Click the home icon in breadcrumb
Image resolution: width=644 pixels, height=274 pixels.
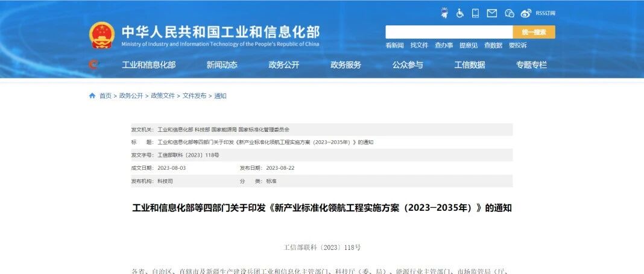click(92, 96)
